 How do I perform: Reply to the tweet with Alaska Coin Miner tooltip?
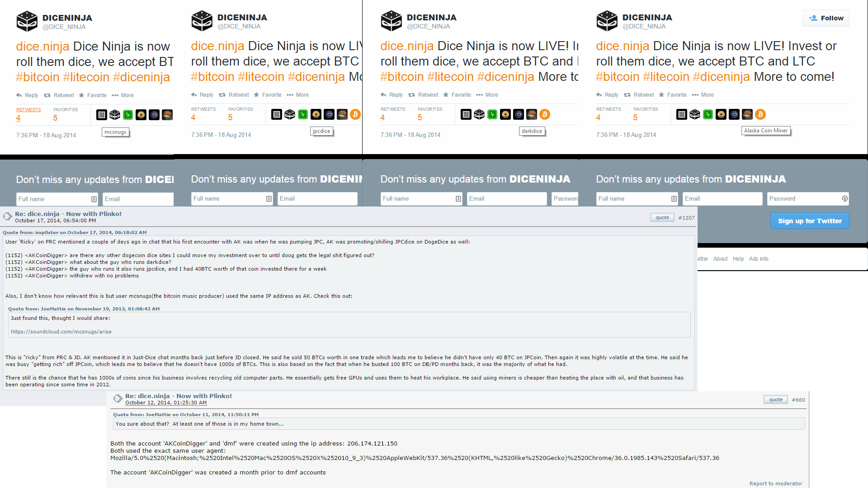pyautogui.click(x=607, y=95)
